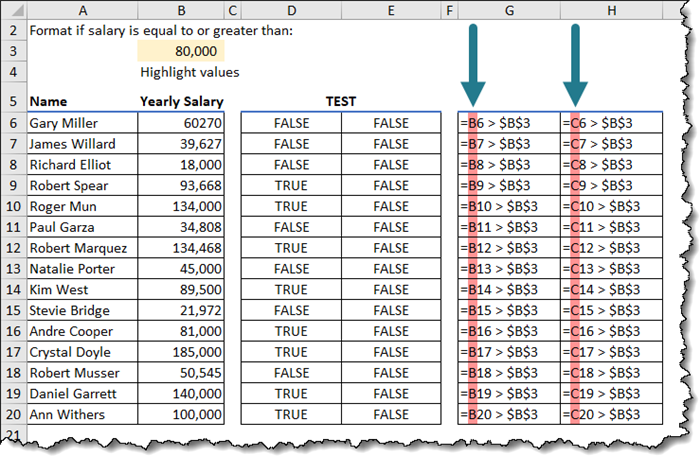Select Ann Withers name cell
Viewport: 700px width, 456px height.
pyautogui.click(x=80, y=415)
